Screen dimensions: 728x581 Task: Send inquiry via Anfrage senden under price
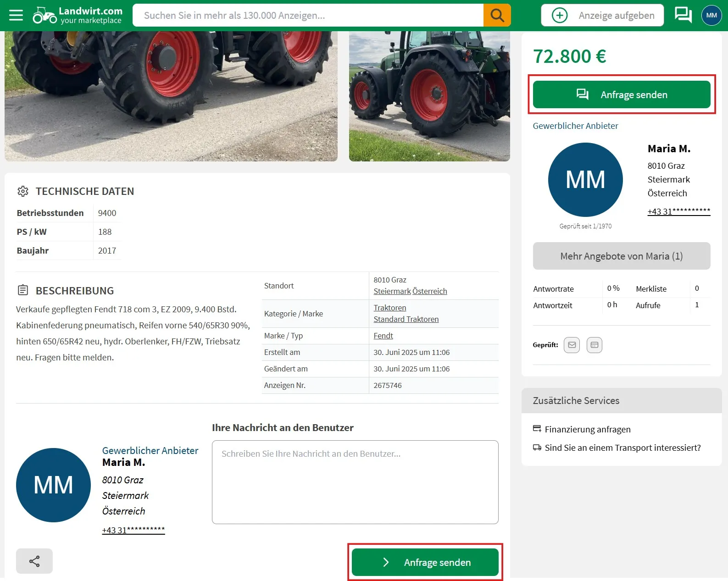622,94
